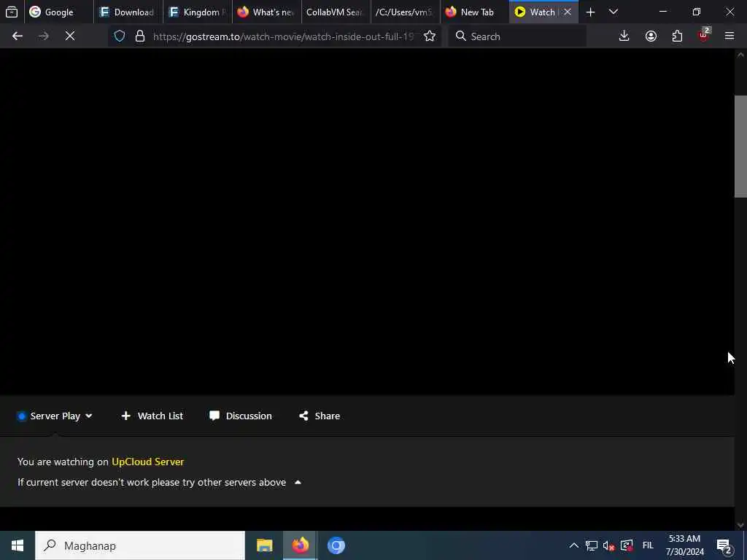
Task: Select Firefox in the taskbar
Action: pyautogui.click(x=300, y=545)
